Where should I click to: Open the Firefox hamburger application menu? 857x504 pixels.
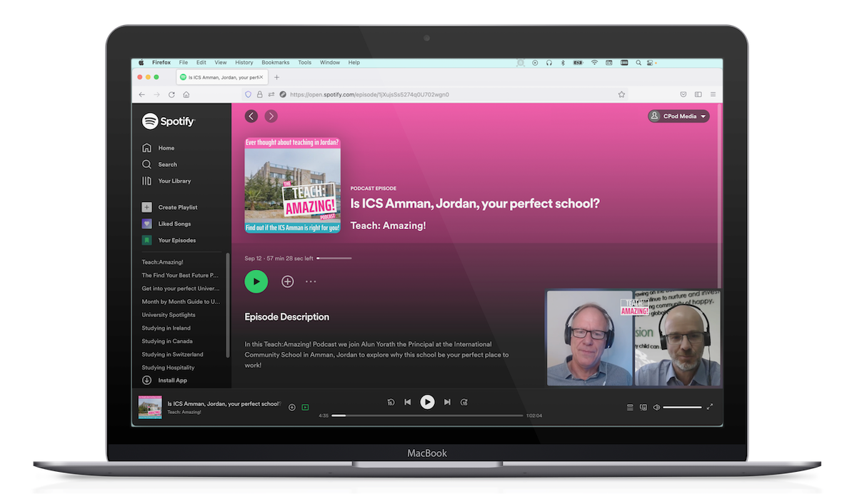click(x=713, y=94)
